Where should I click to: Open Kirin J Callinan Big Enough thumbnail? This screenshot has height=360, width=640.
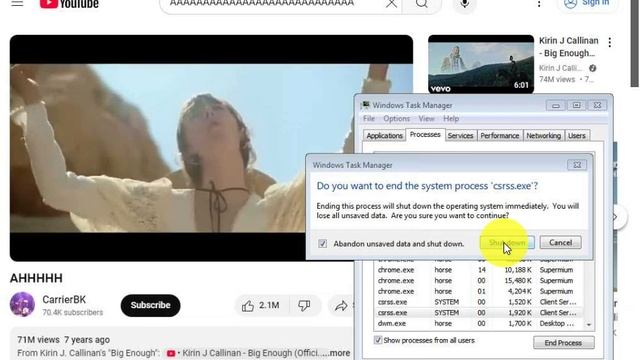click(481, 64)
